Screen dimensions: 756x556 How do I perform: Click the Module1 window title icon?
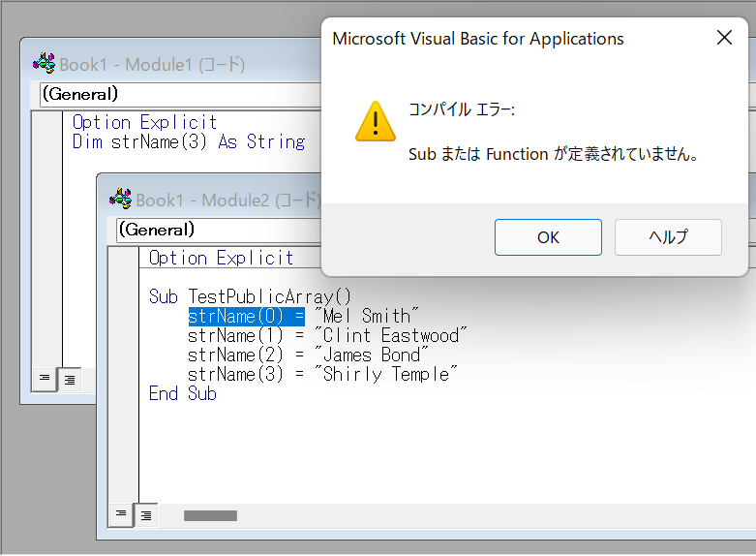point(44,63)
